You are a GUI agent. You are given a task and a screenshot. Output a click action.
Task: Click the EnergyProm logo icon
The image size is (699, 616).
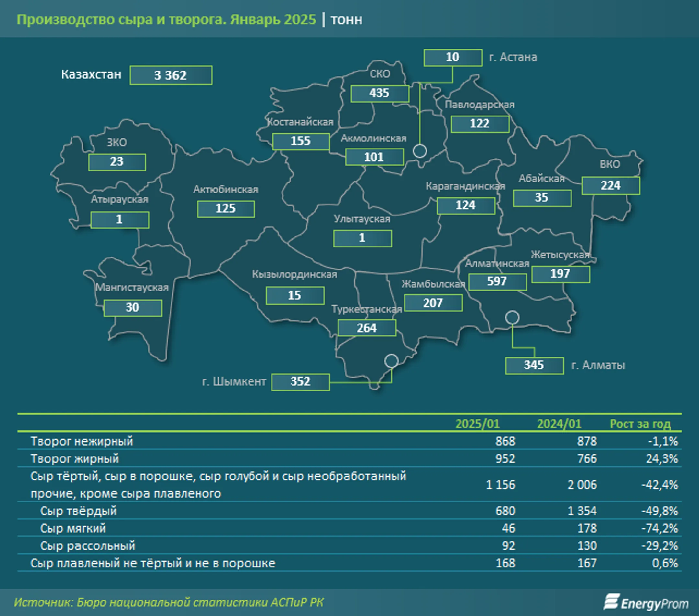point(611,602)
